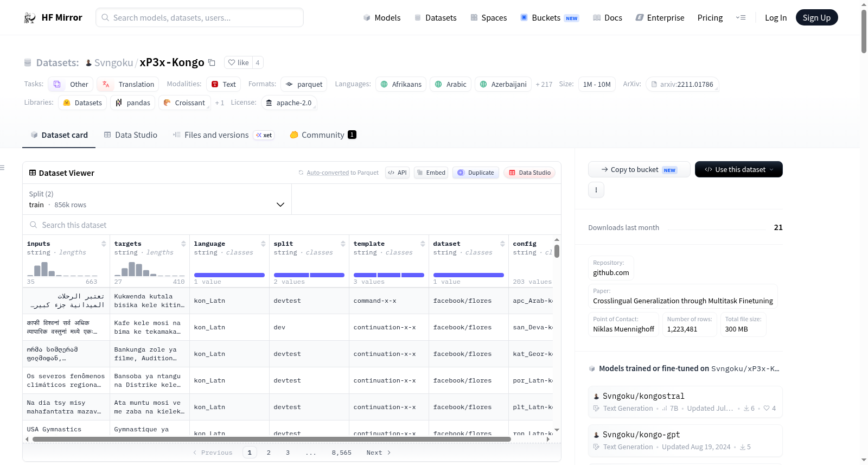Expand the +217 more languages list
Screen dimensions: 868x465
coord(544,84)
